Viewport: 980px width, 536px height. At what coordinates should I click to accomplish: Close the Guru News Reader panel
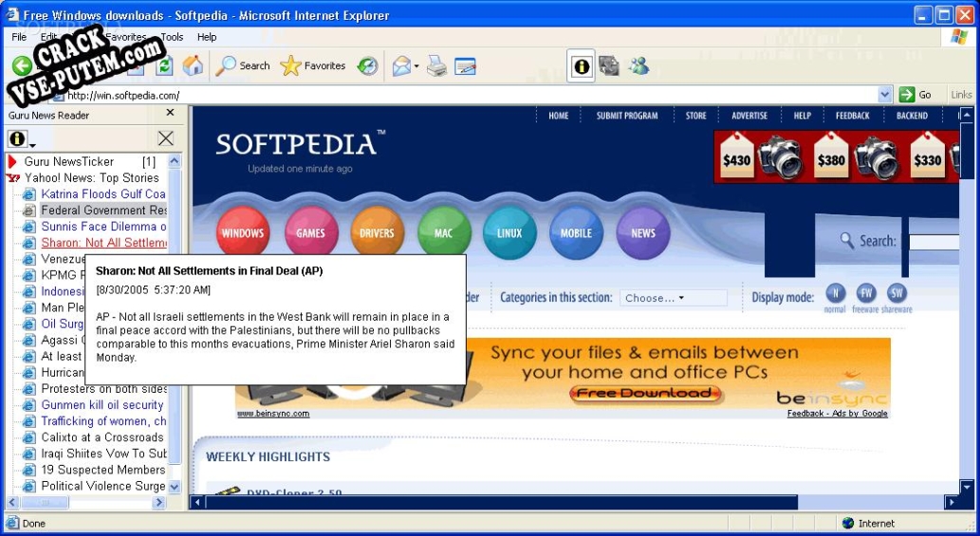click(170, 113)
